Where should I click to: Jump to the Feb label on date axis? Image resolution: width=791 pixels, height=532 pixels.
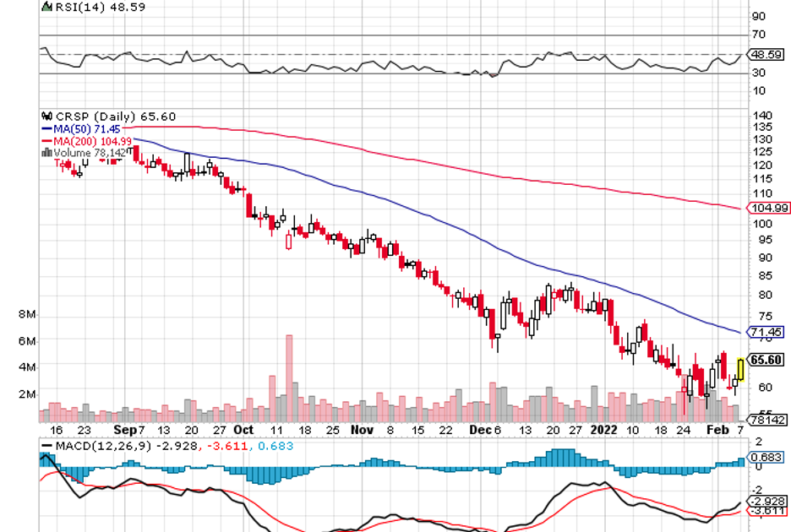717,429
